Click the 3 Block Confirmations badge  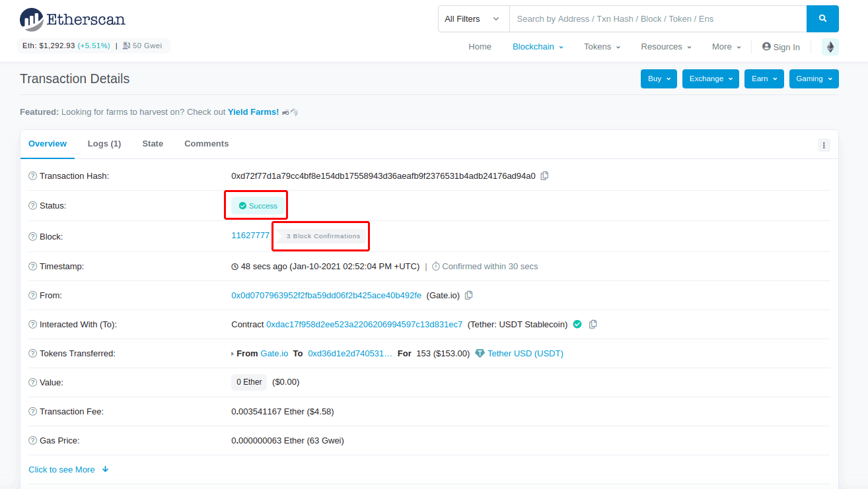pyautogui.click(x=320, y=236)
